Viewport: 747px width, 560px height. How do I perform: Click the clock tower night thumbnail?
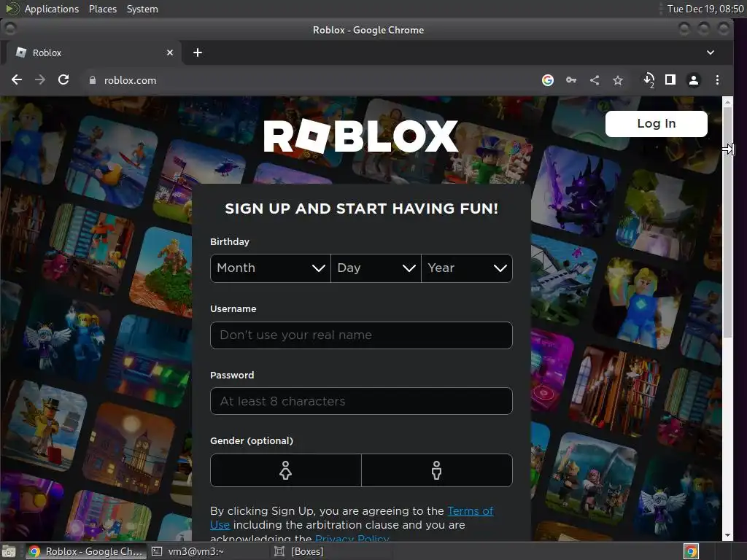pos(130,449)
